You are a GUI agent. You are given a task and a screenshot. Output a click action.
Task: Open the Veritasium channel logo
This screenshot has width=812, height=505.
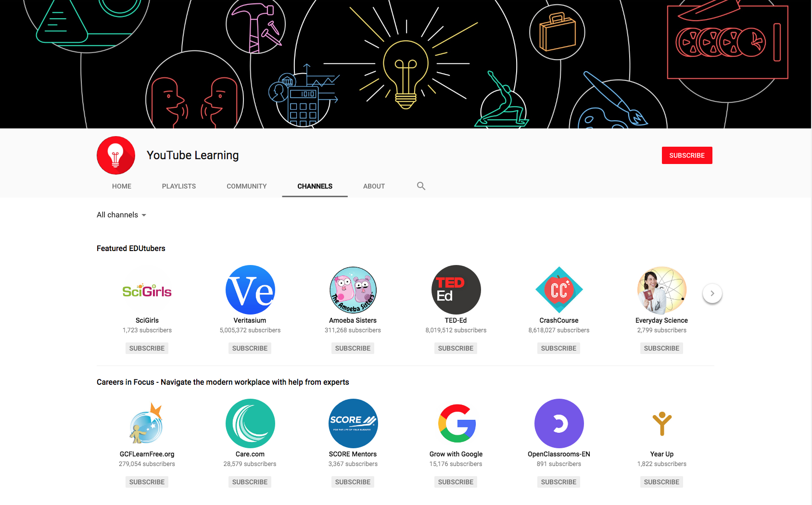pyautogui.click(x=250, y=290)
